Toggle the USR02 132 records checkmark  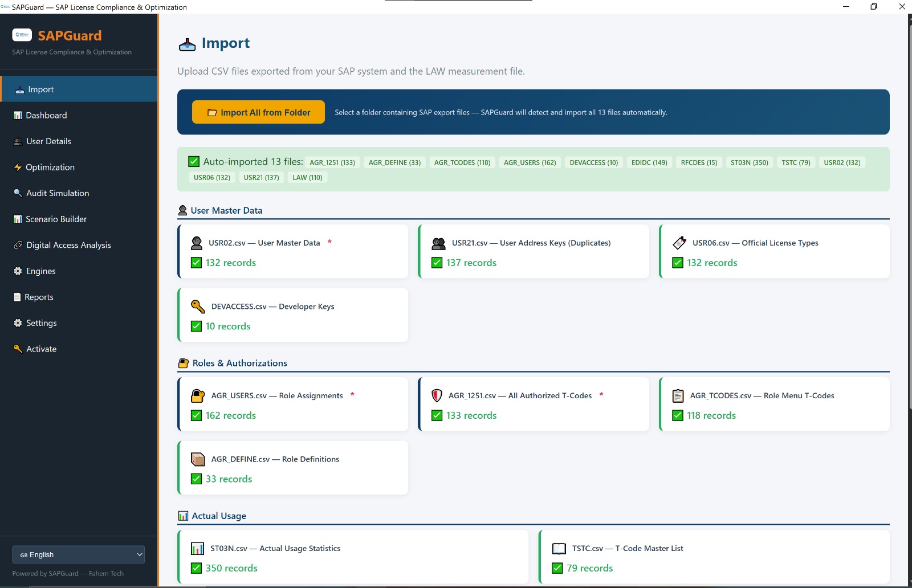196,263
